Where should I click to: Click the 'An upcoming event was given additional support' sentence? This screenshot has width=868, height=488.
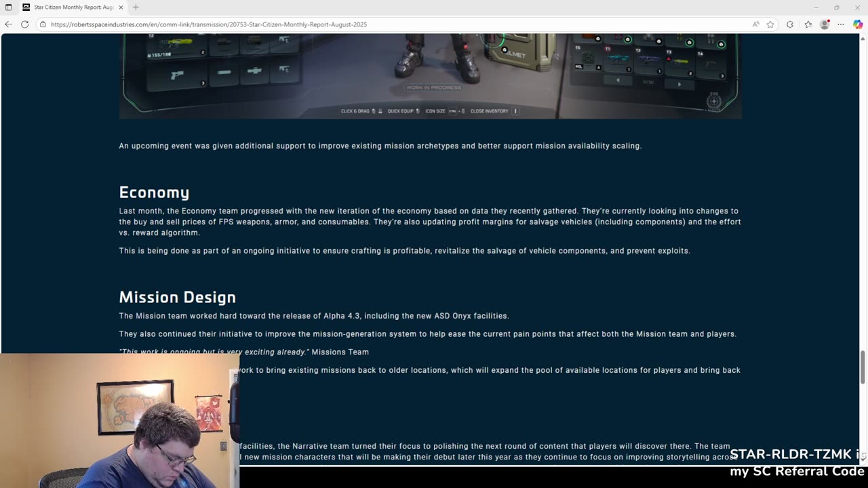[380, 146]
